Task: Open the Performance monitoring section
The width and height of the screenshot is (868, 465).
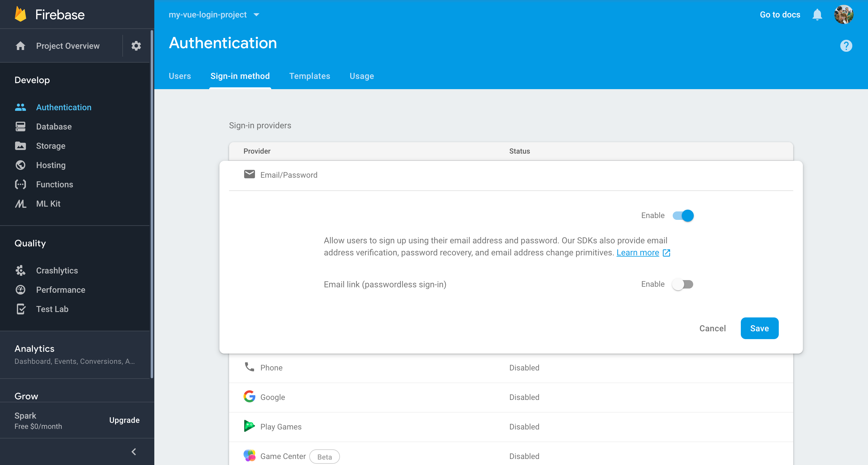Action: click(x=60, y=290)
